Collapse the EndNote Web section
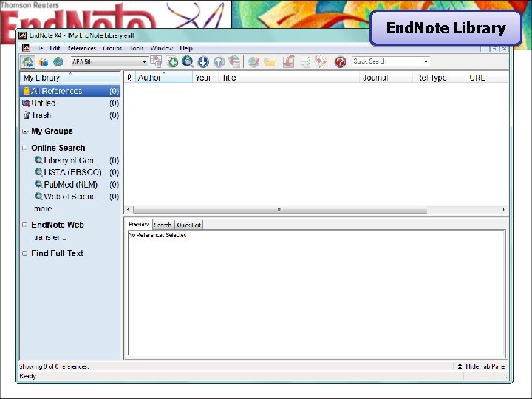532x399 pixels. coord(24,225)
